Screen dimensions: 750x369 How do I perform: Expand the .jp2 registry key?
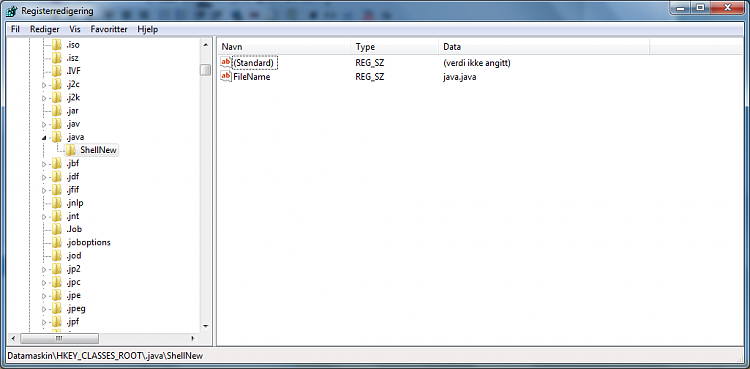[44, 269]
